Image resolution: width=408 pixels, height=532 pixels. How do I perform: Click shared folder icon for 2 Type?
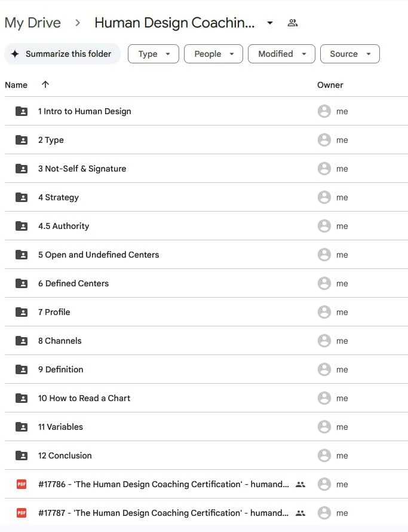point(22,140)
